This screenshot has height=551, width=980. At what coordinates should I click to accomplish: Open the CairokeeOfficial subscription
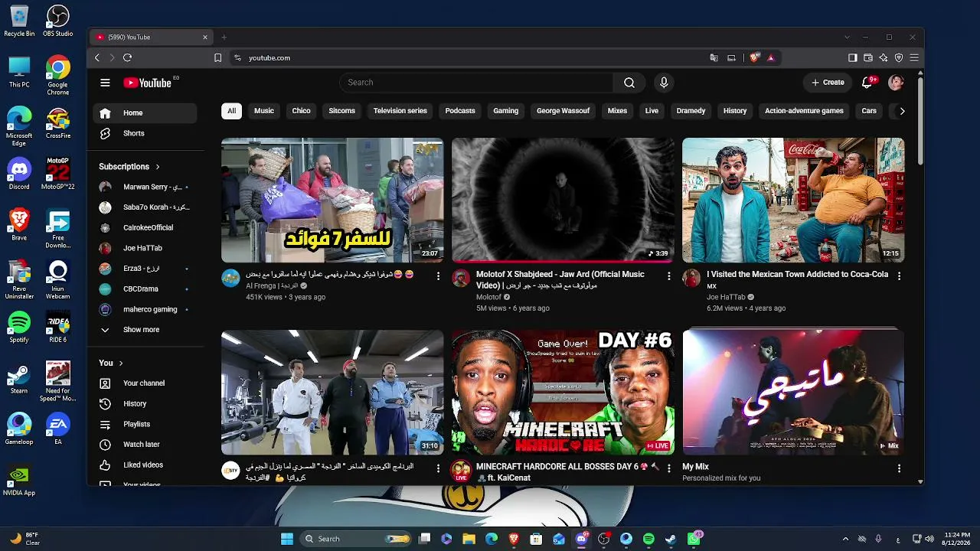click(x=145, y=228)
